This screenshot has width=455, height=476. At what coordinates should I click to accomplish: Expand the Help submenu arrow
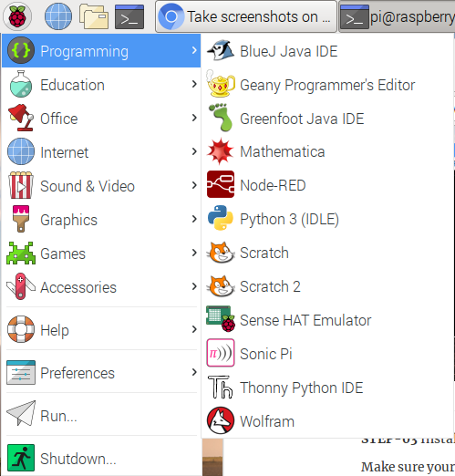click(x=194, y=329)
